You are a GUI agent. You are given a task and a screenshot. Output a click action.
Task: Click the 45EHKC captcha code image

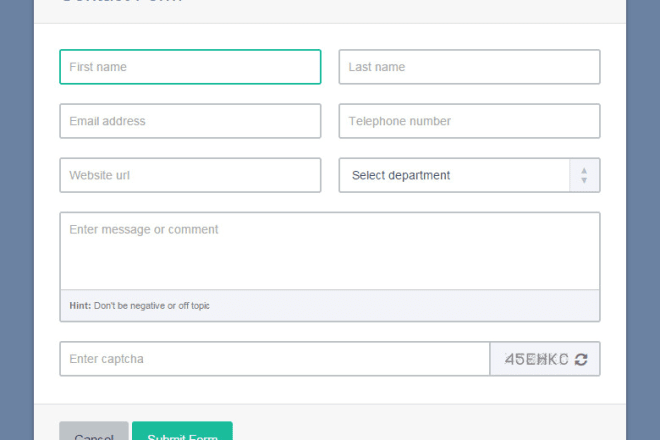click(537, 359)
